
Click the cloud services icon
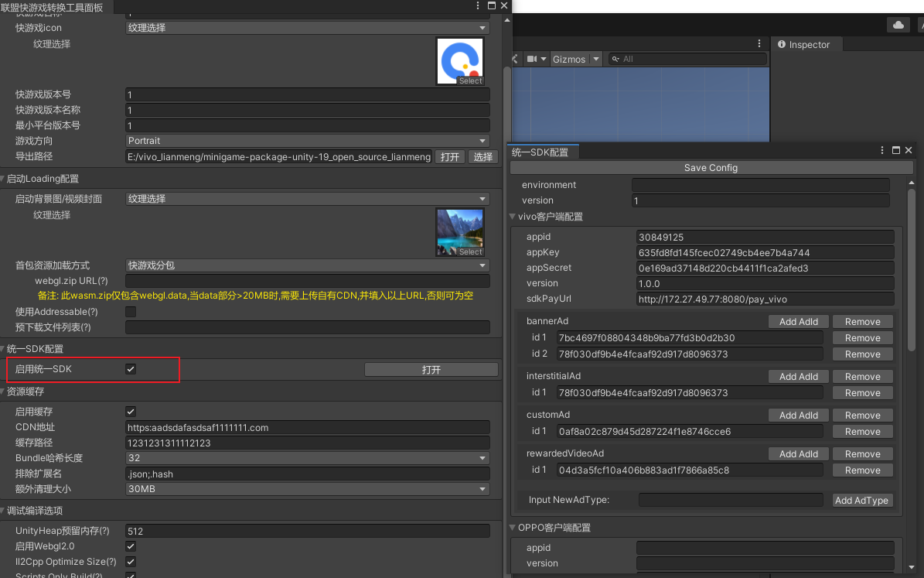pos(898,26)
